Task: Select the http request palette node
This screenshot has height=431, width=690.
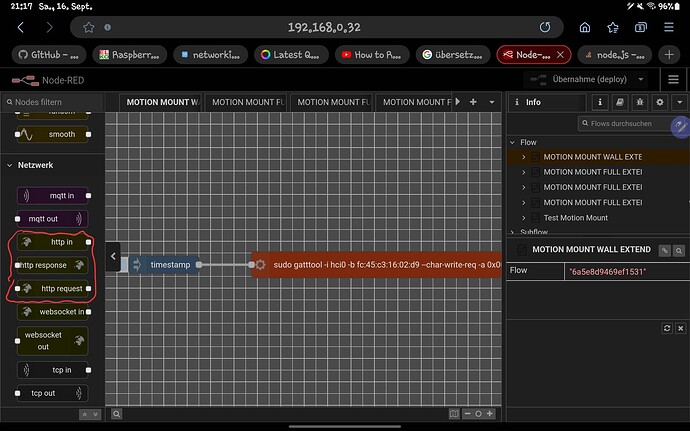Action: 53,289
